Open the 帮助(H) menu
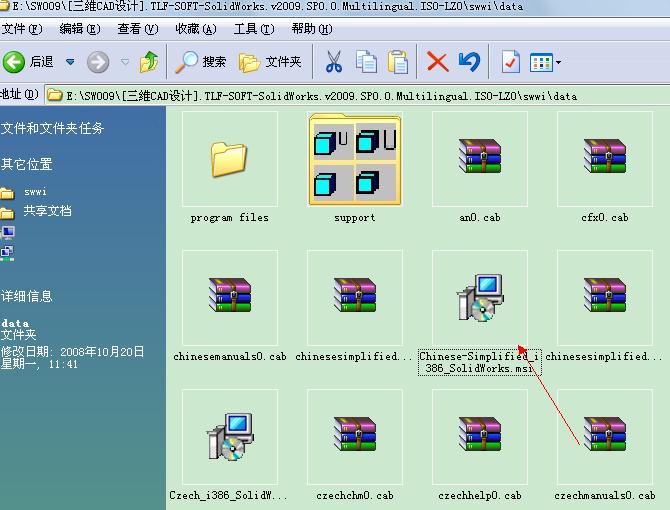 (x=312, y=29)
